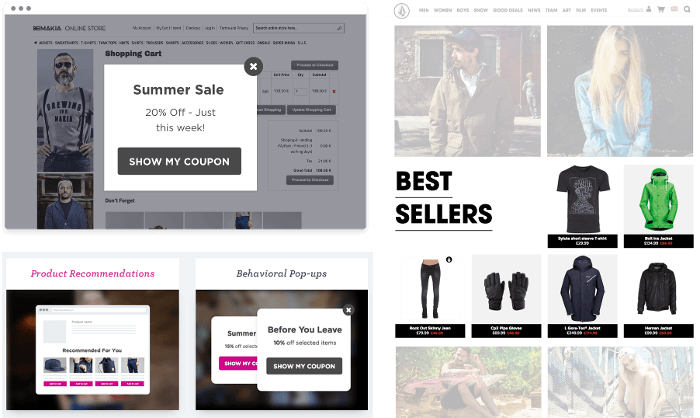Screen dimensions: 700x418
Task: Click Proceed to Checkout above cart table
Action: [x=315, y=65]
